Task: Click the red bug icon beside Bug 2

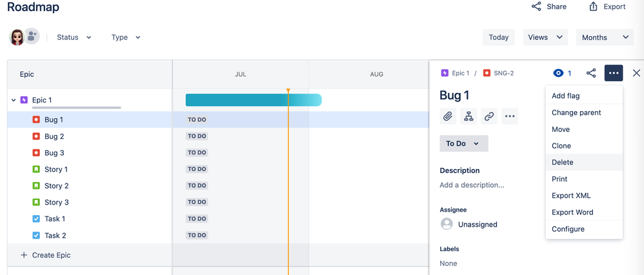Action: [x=36, y=136]
